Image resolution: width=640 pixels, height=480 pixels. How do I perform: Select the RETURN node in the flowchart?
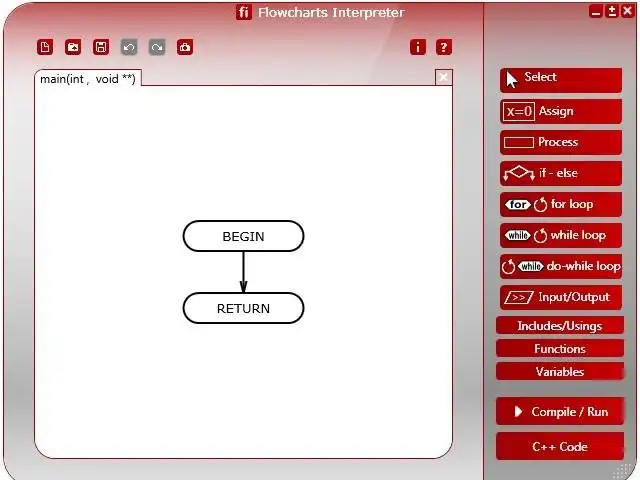[x=243, y=308]
